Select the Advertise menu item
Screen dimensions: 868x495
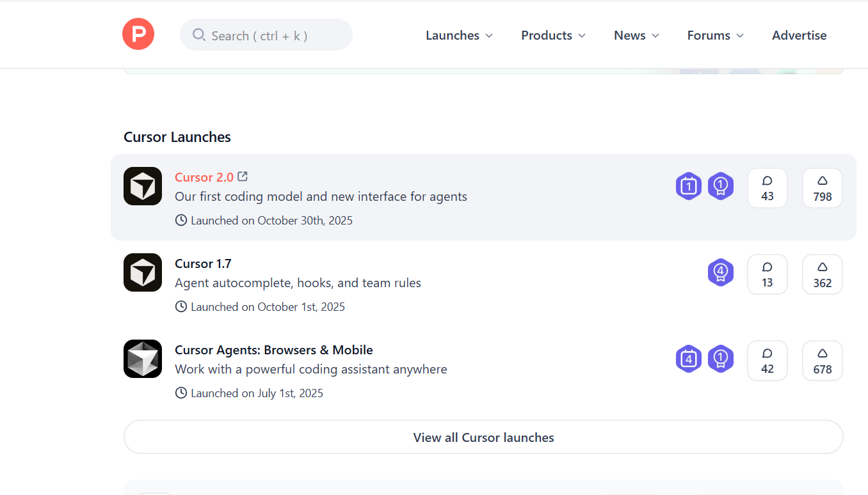click(800, 35)
